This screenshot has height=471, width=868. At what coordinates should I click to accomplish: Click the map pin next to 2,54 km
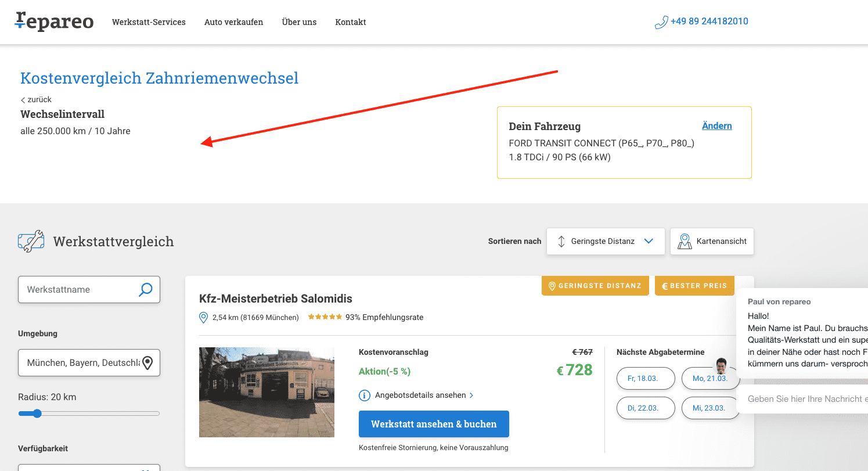coord(203,317)
